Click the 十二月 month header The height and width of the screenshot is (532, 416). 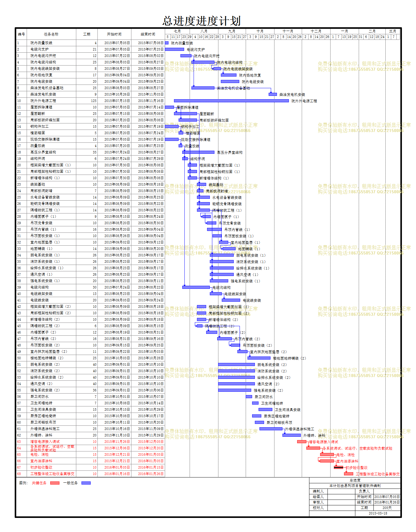coord(316,31)
